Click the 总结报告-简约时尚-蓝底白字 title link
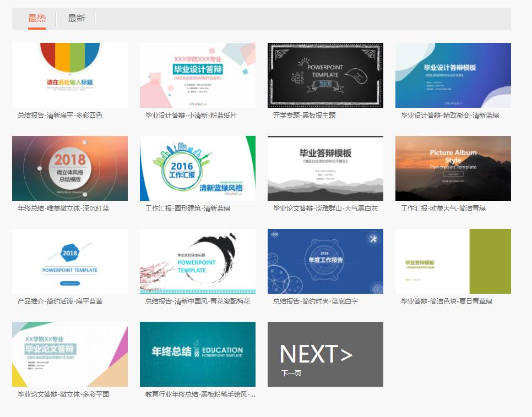Viewport: 532px width, 417px height. pos(316,301)
